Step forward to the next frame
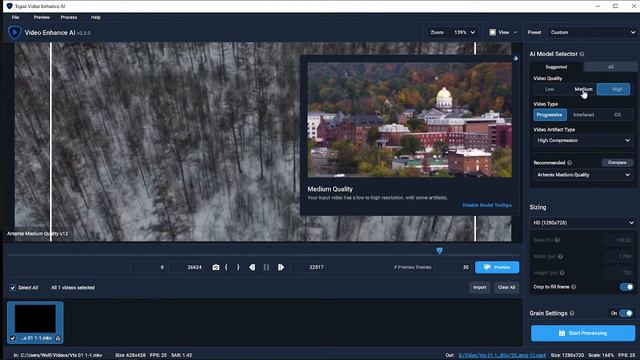640x360 pixels. pos(281,267)
